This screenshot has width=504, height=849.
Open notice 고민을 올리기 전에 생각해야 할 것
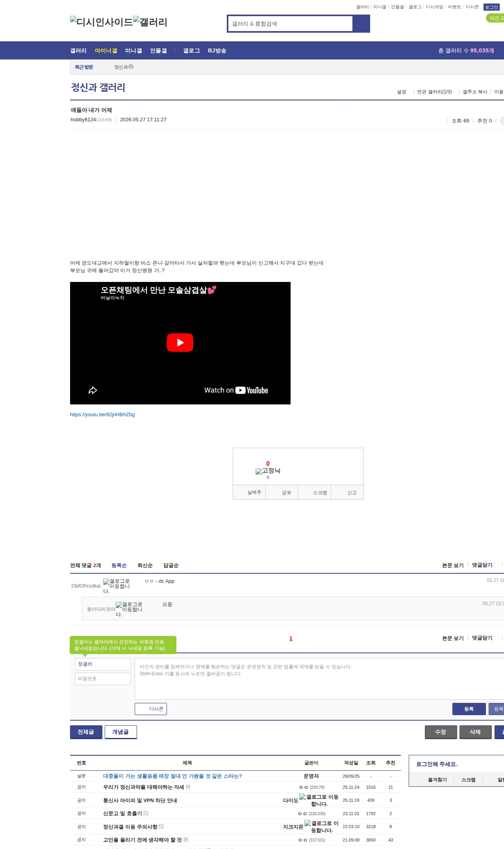click(143, 840)
